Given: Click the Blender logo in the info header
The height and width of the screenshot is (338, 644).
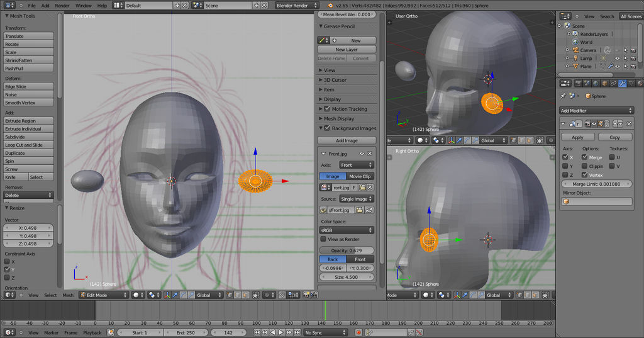Looking at the screenshot, I should pyautogui.click(x=330, y=5).
